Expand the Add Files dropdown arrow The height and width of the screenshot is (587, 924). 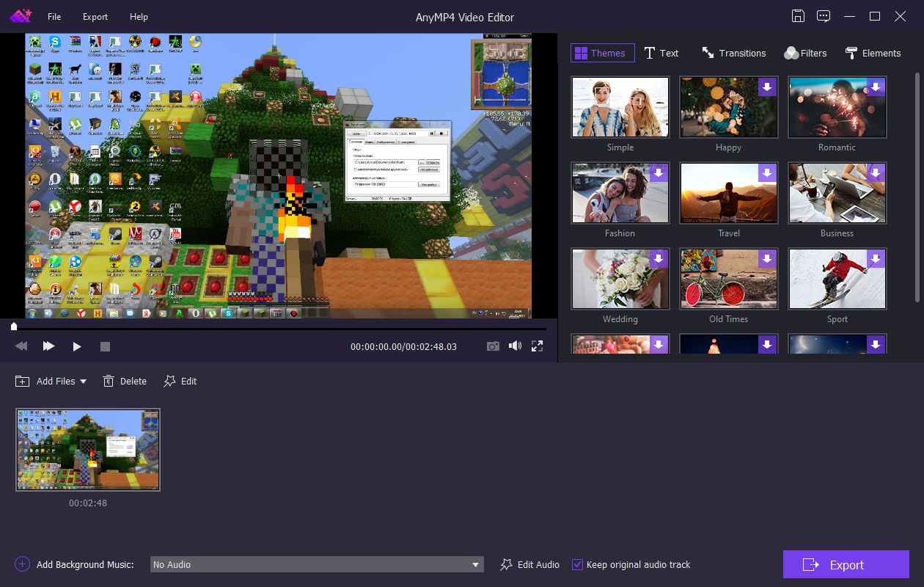[83, 382]
